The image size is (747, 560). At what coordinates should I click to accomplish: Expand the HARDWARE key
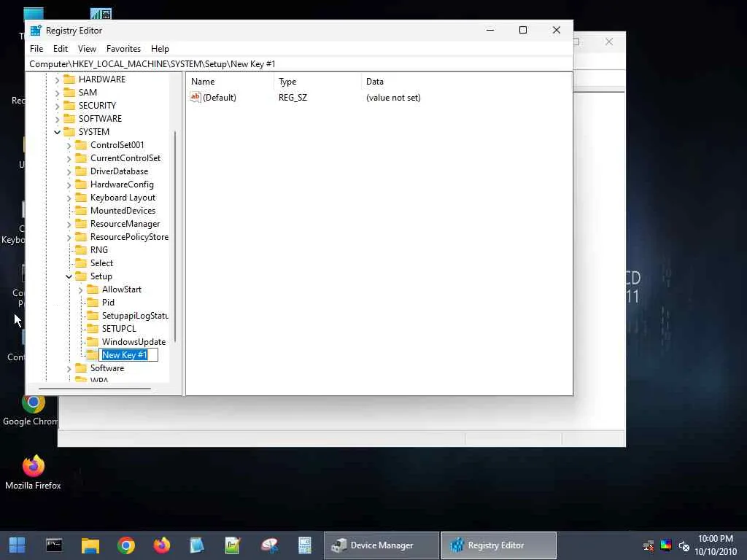coord(57,79)
